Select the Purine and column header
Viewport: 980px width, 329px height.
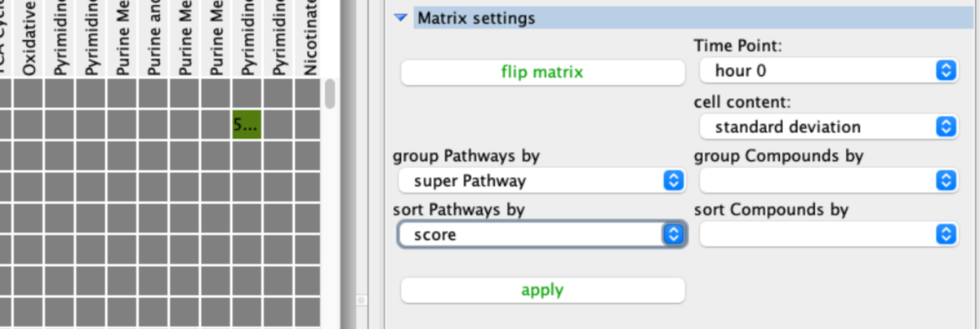pyautogui.click(x=154, y=41)
